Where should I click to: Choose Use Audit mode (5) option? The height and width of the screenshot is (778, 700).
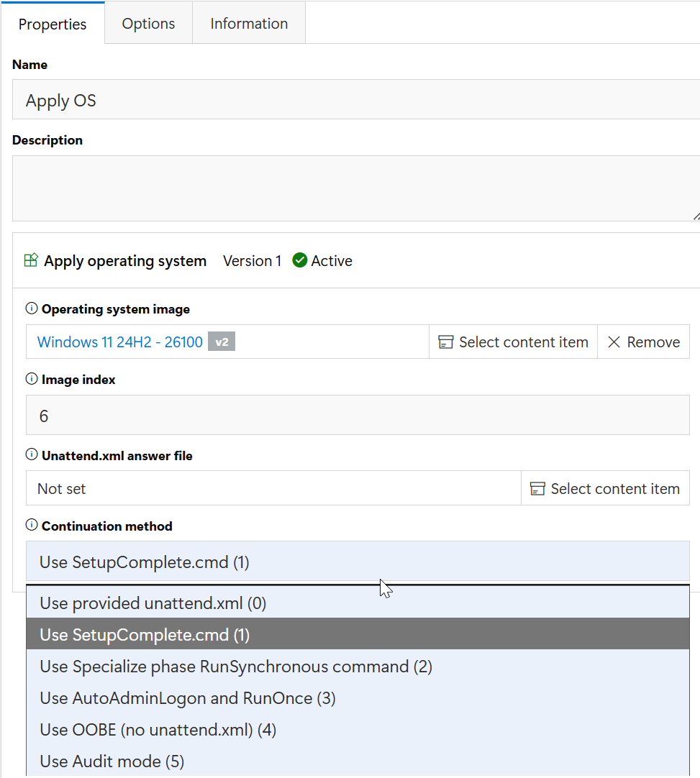pos(358,761)
